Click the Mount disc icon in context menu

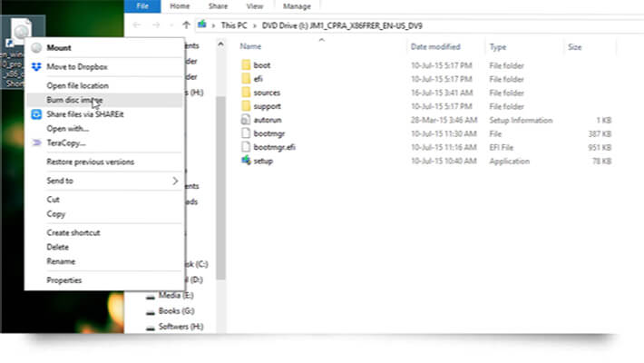point(36,48)
